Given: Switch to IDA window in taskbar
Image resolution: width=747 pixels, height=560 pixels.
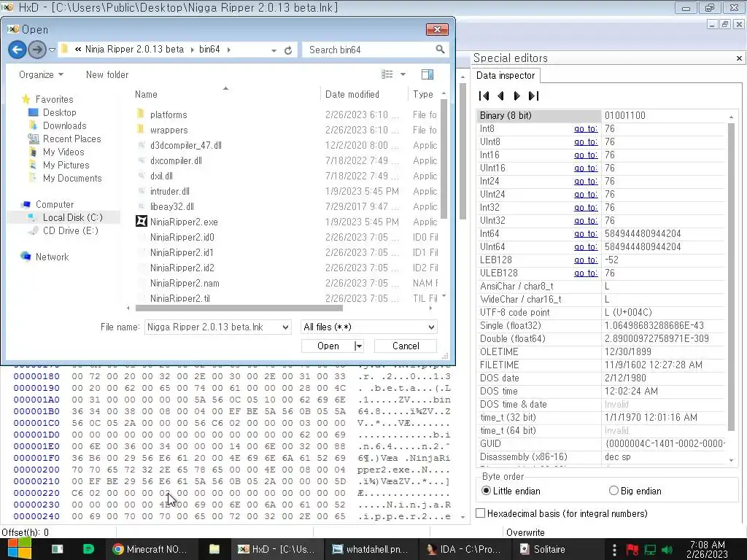Looking at the screenshot, I should [465, 549].
